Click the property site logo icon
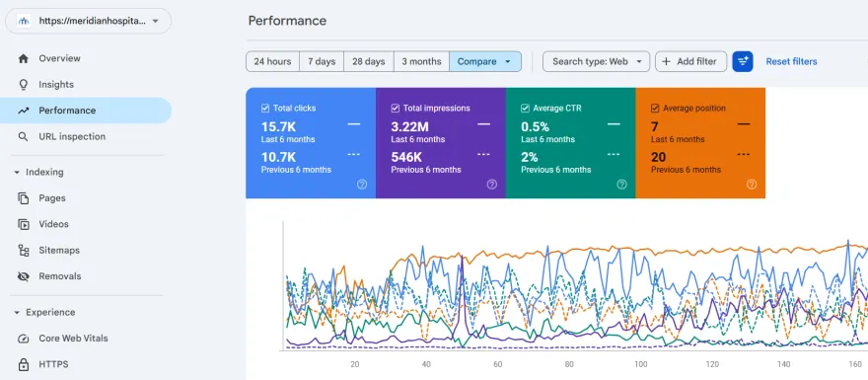Image resolution: width=868 pixels, height=380 pixels. point(24,21)
